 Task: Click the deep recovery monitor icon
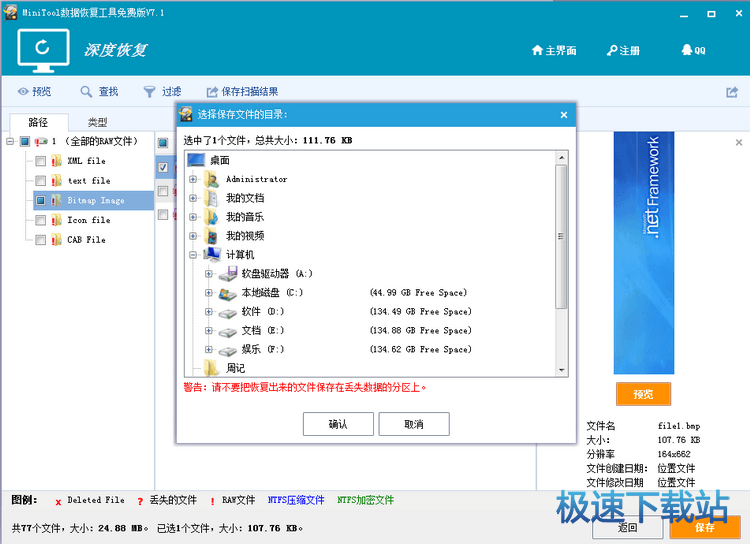(x=43, y=50)
